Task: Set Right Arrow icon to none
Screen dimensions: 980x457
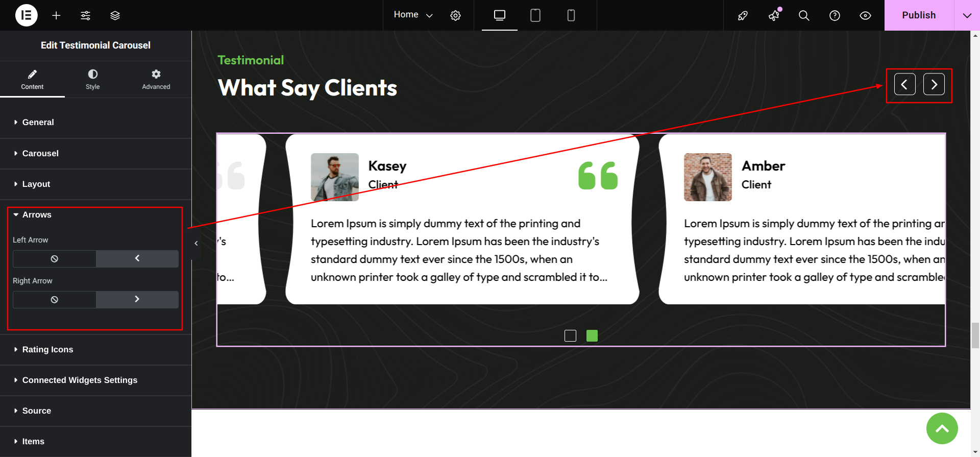Action: pyautogui.click(x=54, y=300)
